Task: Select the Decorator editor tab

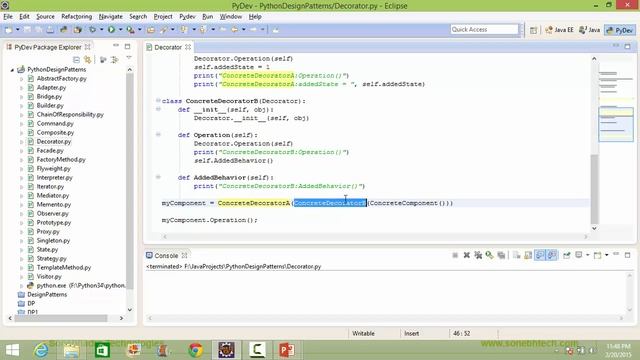Action: point(168,47)
